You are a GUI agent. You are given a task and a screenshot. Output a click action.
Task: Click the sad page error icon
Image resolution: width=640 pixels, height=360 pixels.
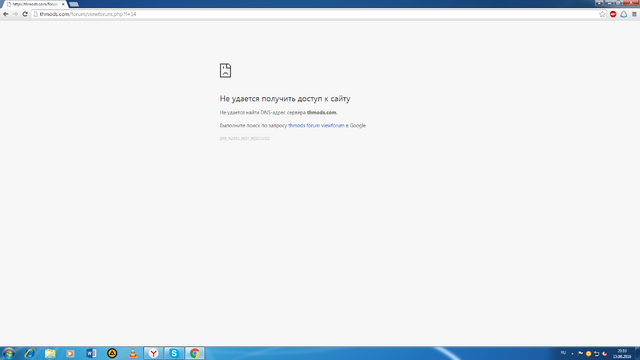click(x=225, y=70)
